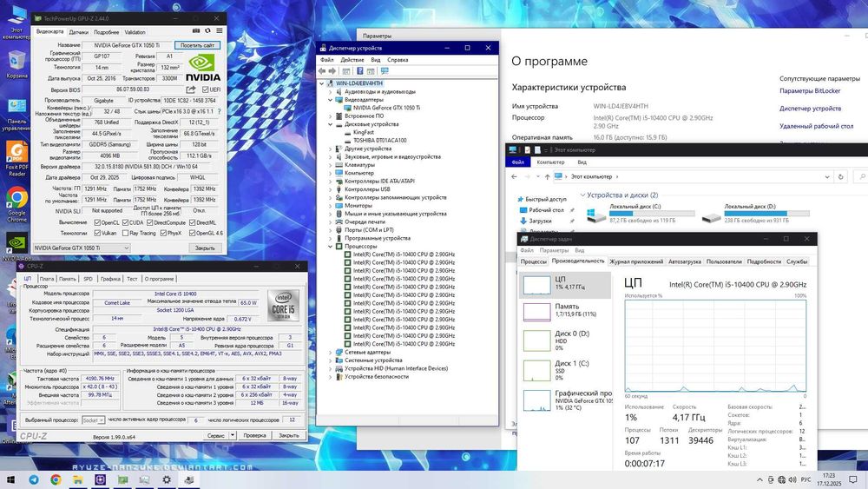
Task: Open Этот компьютер desktop icon
Action: pos(16,23)
